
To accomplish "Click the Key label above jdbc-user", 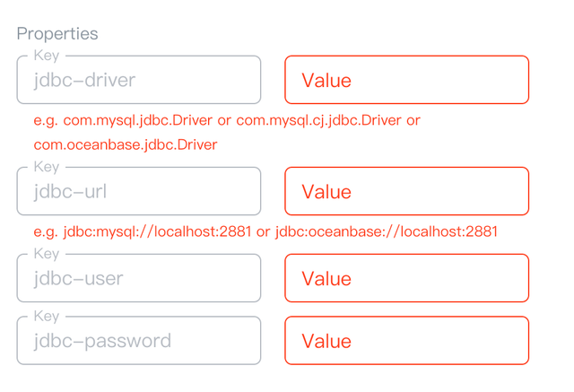I will 46,254.
